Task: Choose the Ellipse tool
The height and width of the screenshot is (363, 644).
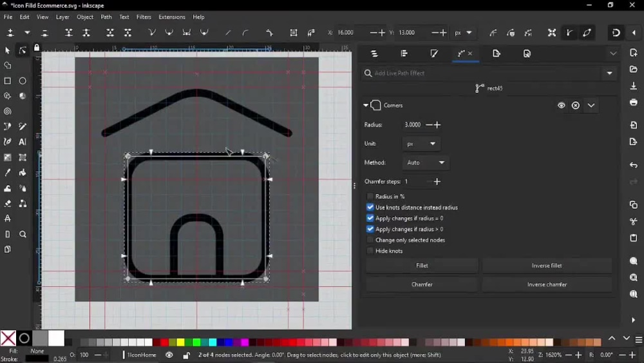Action: (x=23, y=81)
